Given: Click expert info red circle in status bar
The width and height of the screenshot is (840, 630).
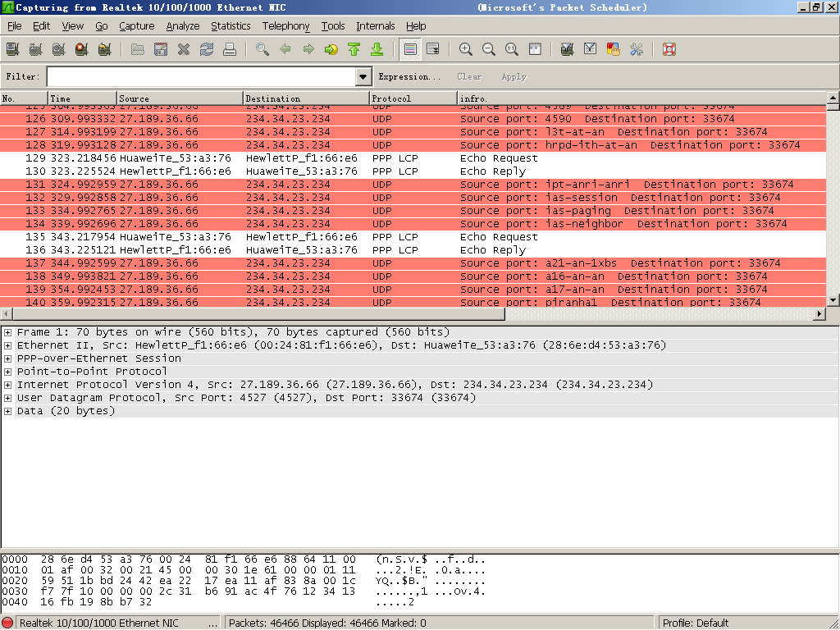Looking at the screenshot, I should coord(8,623).
